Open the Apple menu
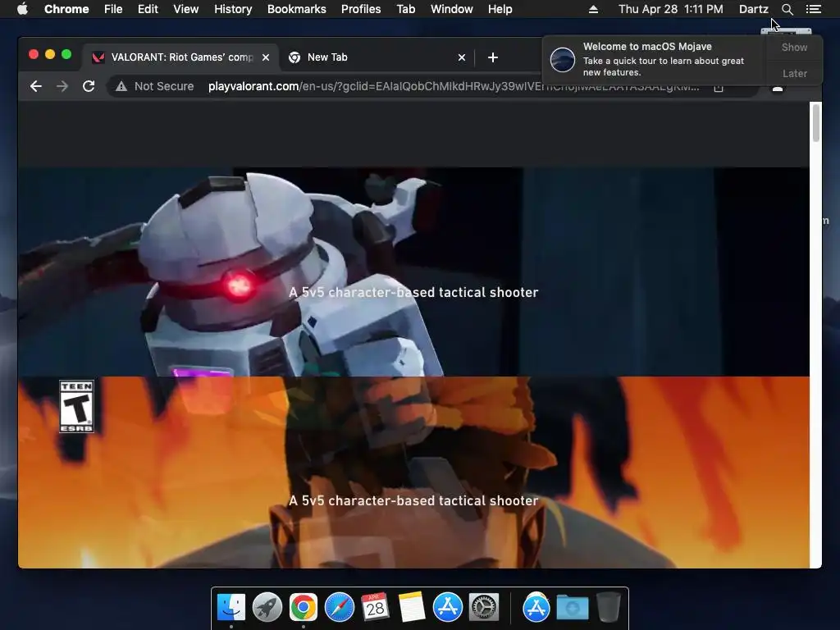Image resolution: width=840 pixels, height=630 pixels. [22, 9]
